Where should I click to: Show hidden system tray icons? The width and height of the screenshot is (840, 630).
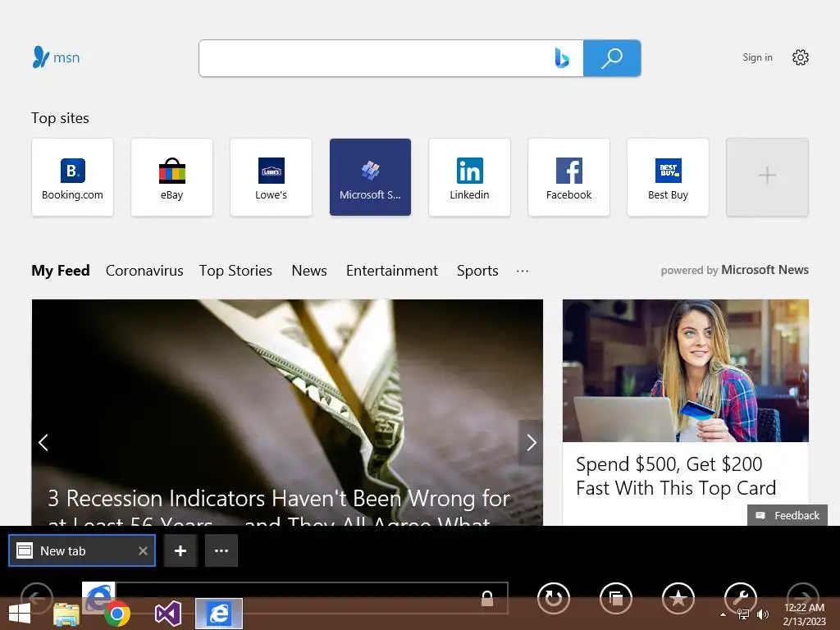click(724, 614)
